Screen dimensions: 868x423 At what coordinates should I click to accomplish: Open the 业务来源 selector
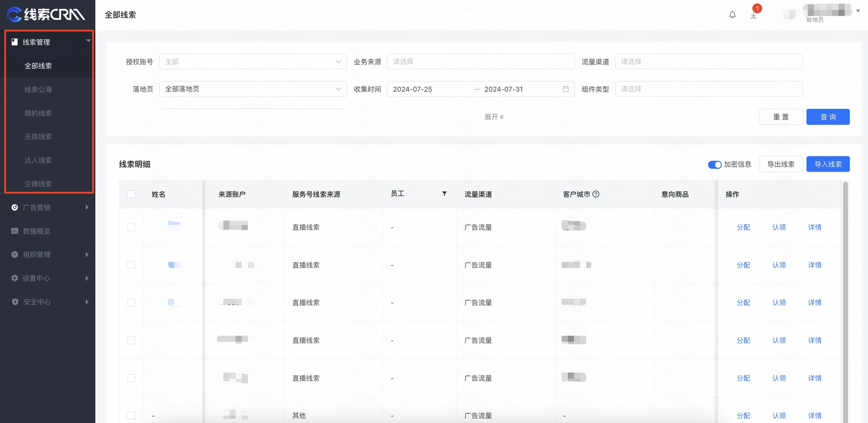pyautogui.click(x=481, y=61)
